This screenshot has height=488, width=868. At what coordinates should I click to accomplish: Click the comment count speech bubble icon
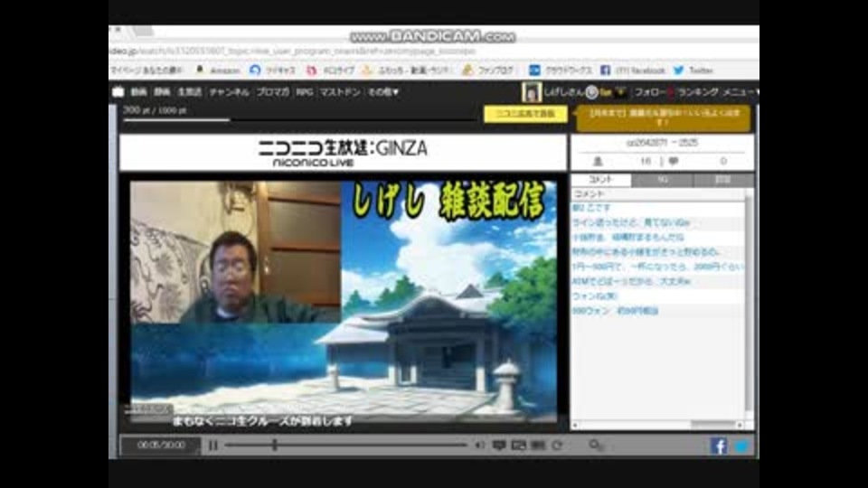point(673,161)
